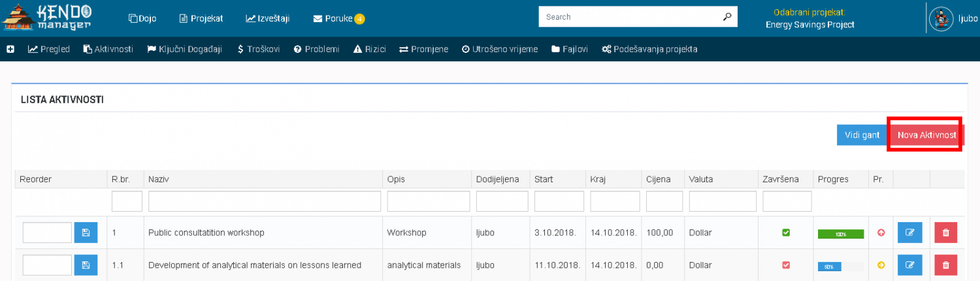Open the Rizici section
The height and width of the screenshot is (281, 980).
[x=370, y=49]
